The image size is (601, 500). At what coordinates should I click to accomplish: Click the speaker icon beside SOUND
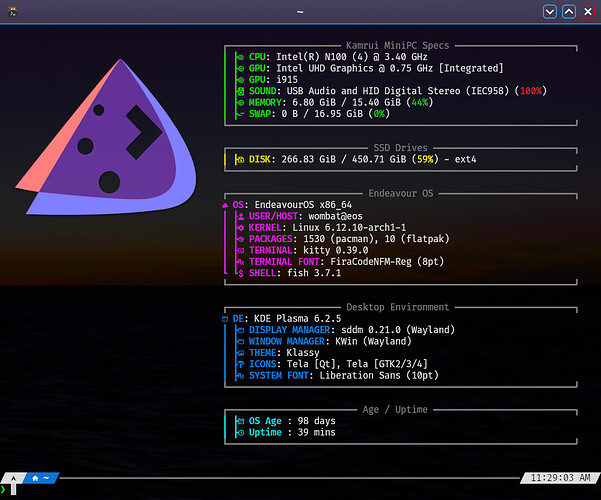240,91
